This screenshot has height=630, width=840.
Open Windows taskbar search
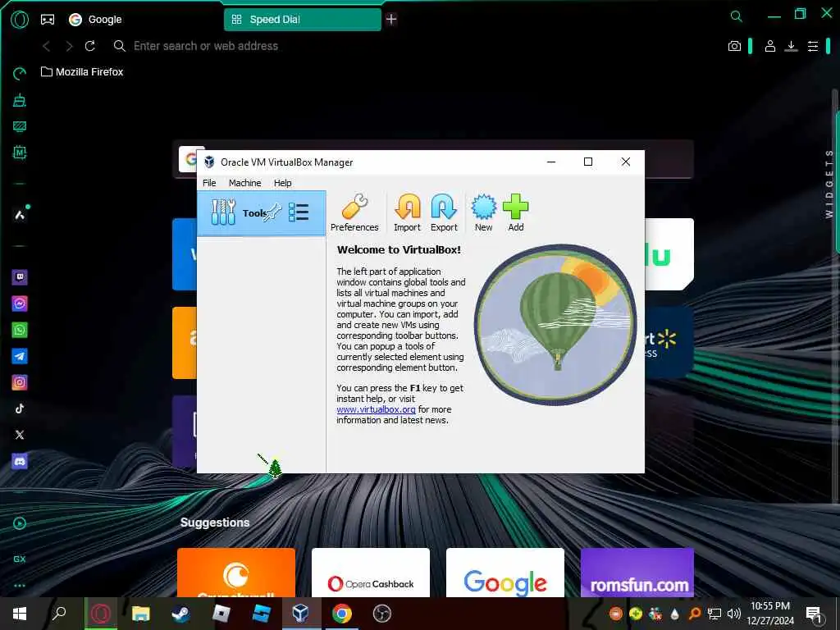click(59, 614)
